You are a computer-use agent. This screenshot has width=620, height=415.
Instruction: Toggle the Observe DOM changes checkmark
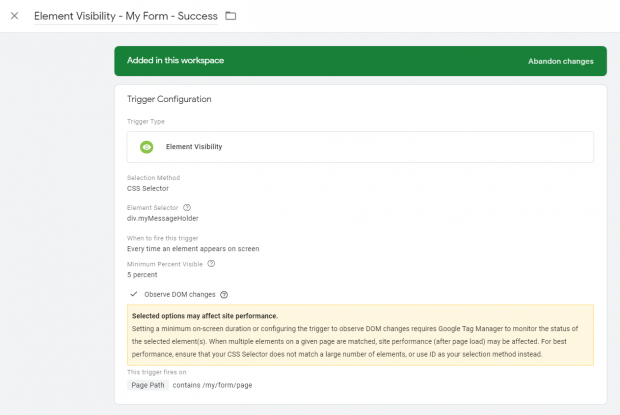click(134, 294)
